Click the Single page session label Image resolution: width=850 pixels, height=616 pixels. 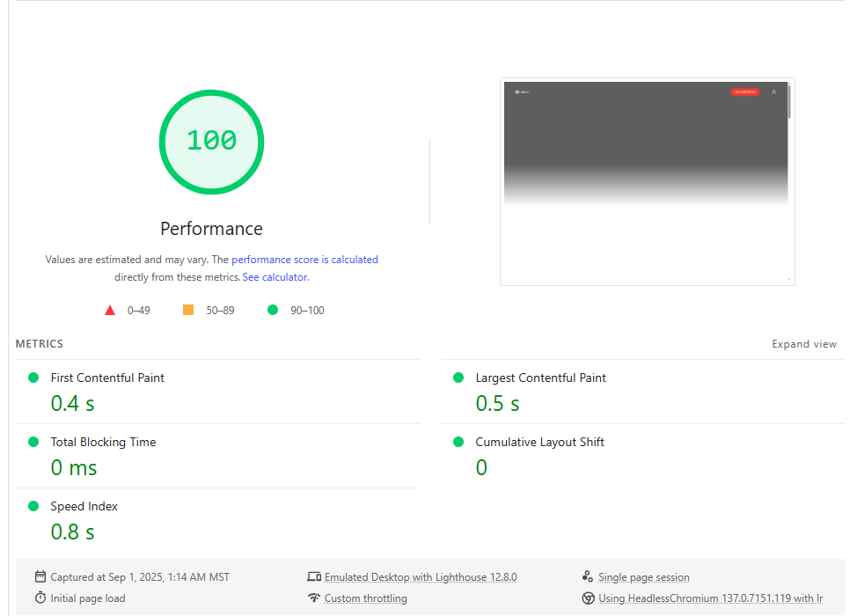pyautogui.click(x=643, y=577)
